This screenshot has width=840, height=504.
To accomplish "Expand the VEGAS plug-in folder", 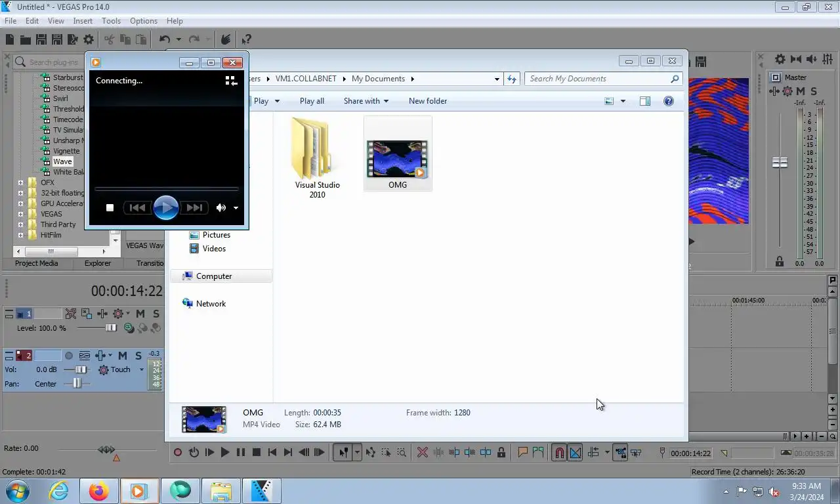I will tap(20, 214).
